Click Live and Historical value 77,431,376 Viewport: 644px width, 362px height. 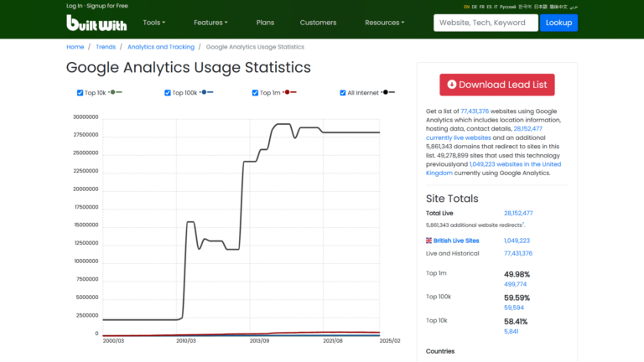[x=518, y=253]
